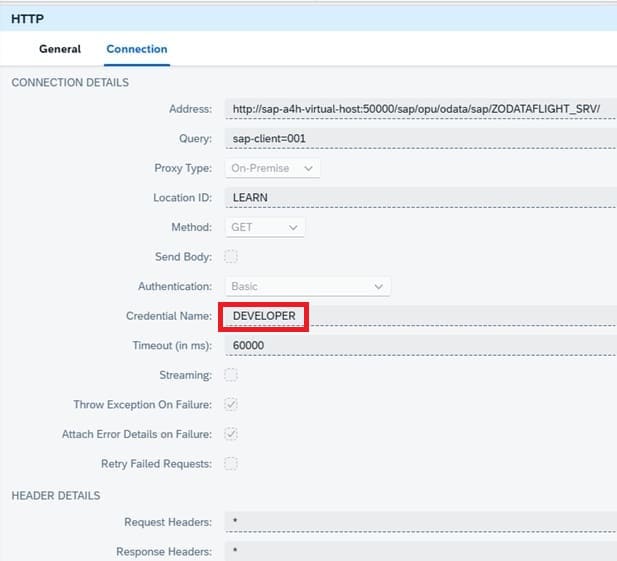Uncheck Throw Exception On Failure
This screenshot has height=561, width=617.
(x=231, y=405)
